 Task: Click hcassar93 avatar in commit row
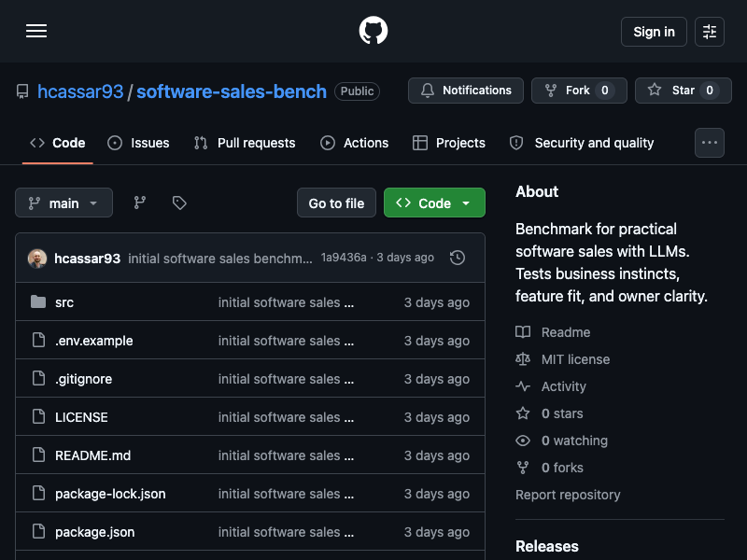pos(37,259)
